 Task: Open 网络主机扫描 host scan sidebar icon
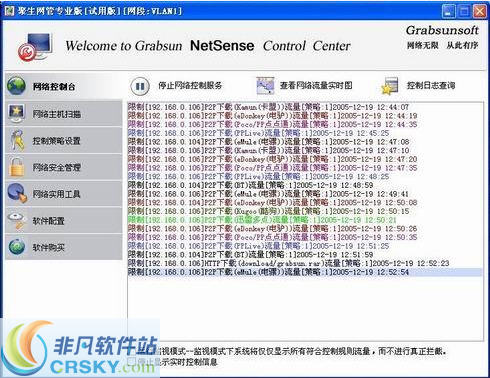coord(16,114)
